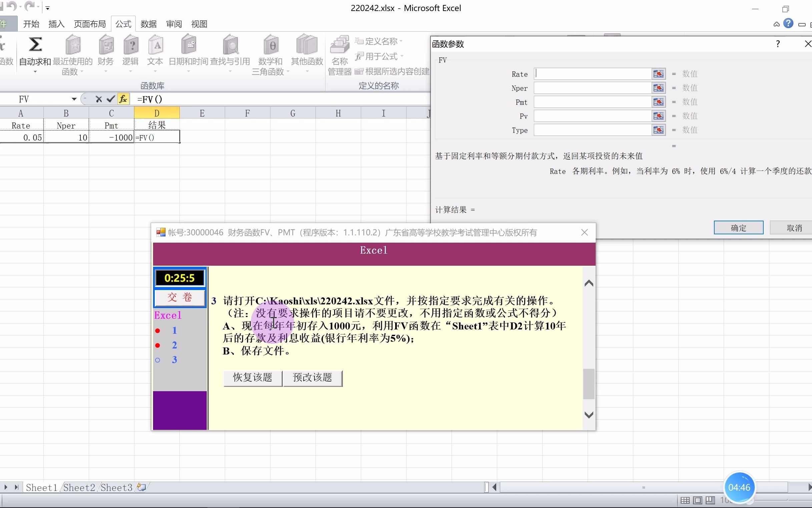812x508 pixels.
Task: Minimize the ribbon with the caret icon
Action: click(776, 24)
